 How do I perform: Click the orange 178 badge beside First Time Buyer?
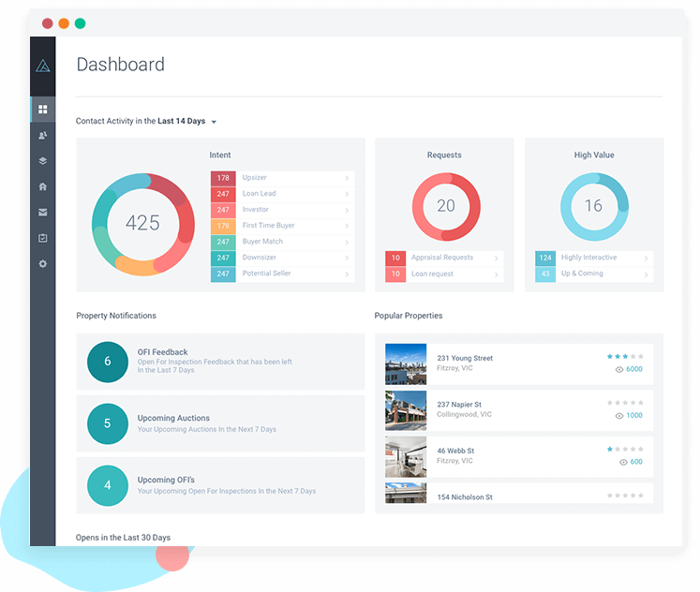(x=223, y=226)
